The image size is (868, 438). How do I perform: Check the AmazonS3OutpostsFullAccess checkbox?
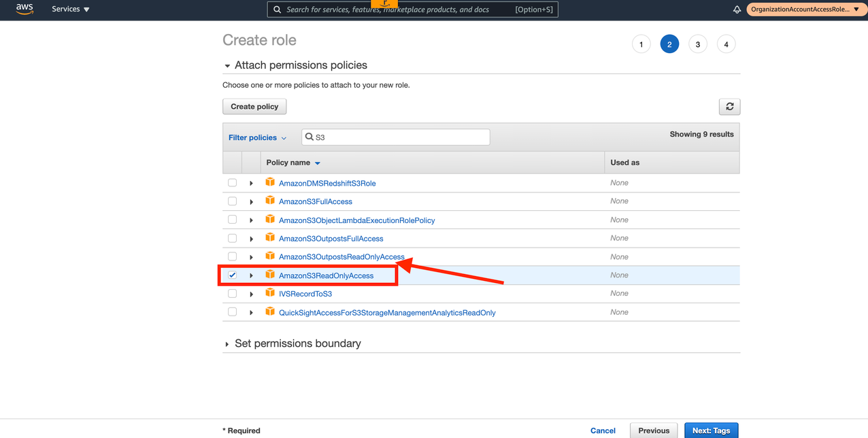232,238
